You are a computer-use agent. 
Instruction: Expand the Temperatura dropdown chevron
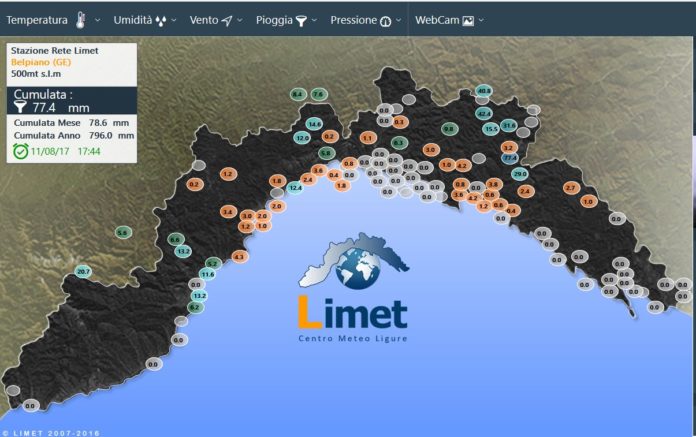point(98,20)
